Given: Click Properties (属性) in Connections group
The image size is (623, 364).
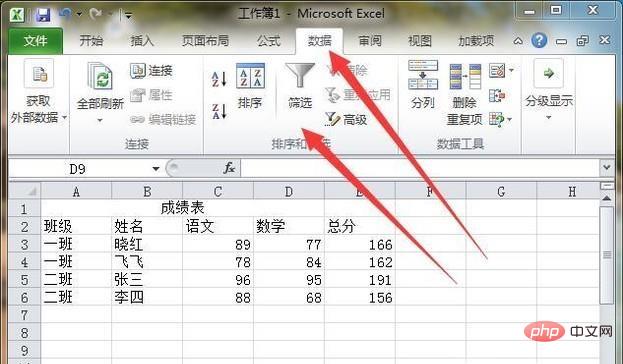Looking at the screenshot, I should pos(151,95).
